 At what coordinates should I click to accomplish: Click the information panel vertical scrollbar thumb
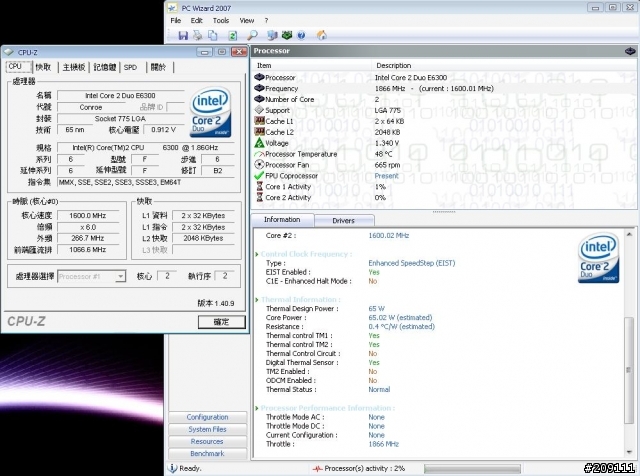[629, 370]
